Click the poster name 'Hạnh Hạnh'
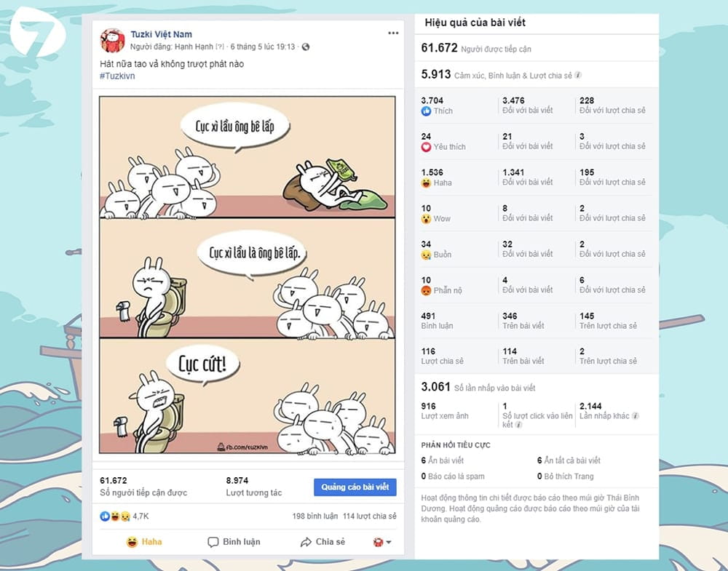The width and height of the screenshot is (728, 571). tap(194, 47)
